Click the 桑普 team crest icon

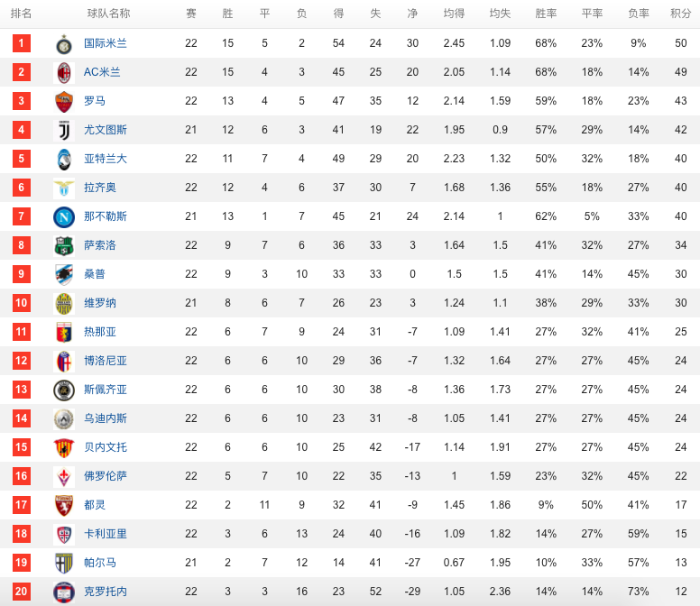(64, 274)
